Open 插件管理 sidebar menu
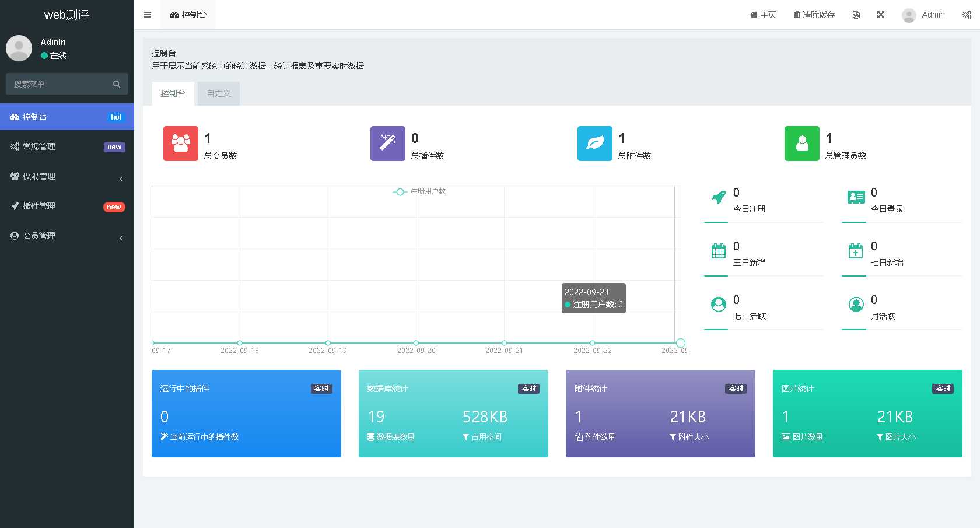This screenshot has width=980, height=528. click(67, 207)
